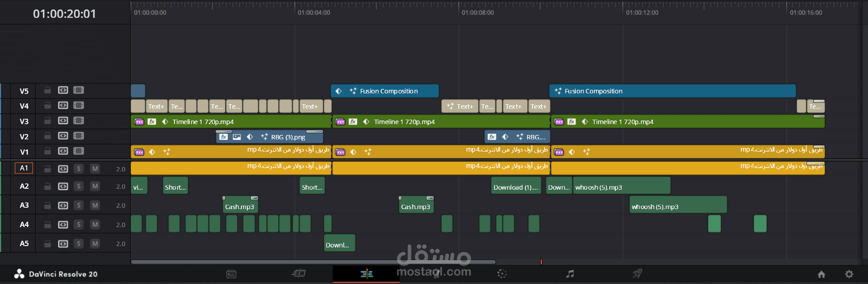Click the A2 track 2.0 channel value

tap(121, 186)
